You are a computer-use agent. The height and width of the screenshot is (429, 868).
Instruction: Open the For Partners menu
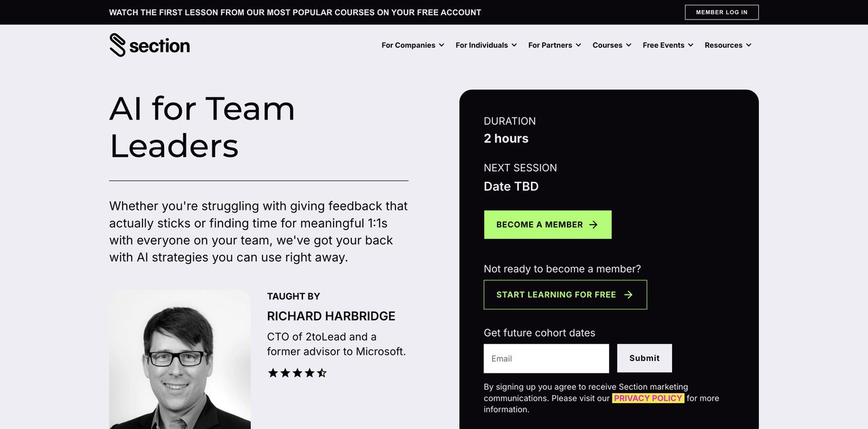[x=554, y=45]
